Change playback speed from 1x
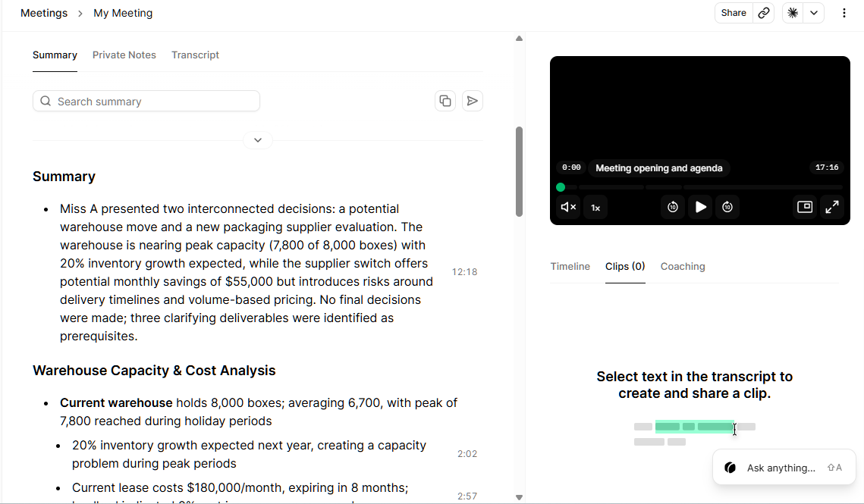 (x=595, y=207)
